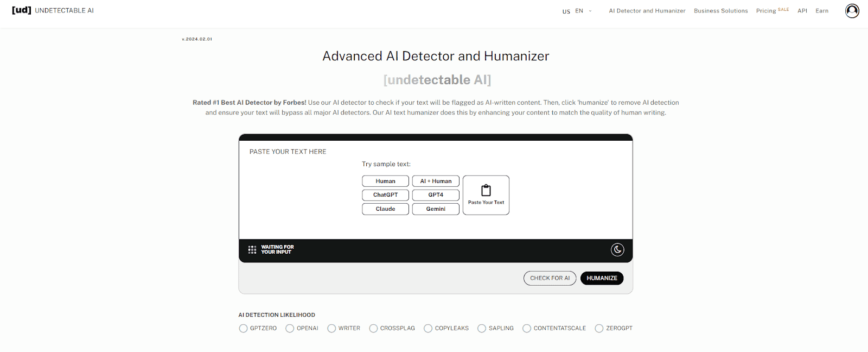The width and height of the screenshot is (868, 352).
Task: Click the dotted grid status icon
Action: 252,250
